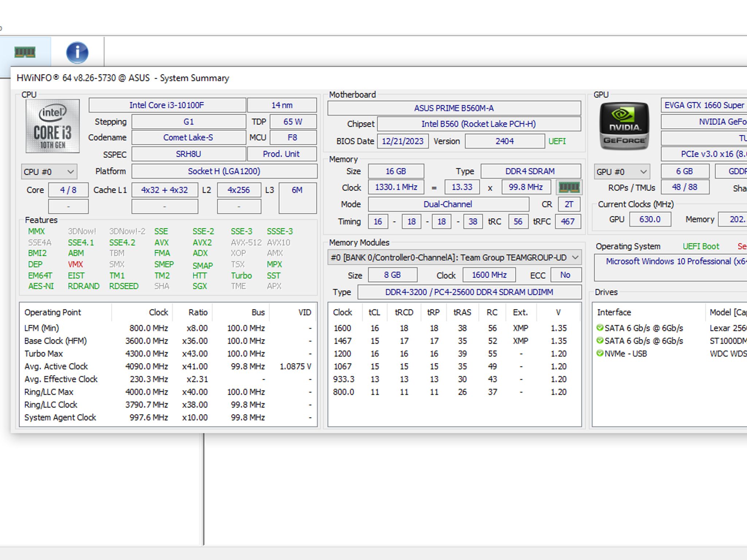Image resolution: width=747 pixels, height=560 pixels.
Task: Click the DDR4 SDRAM memory type field
Action: (530, 171)
